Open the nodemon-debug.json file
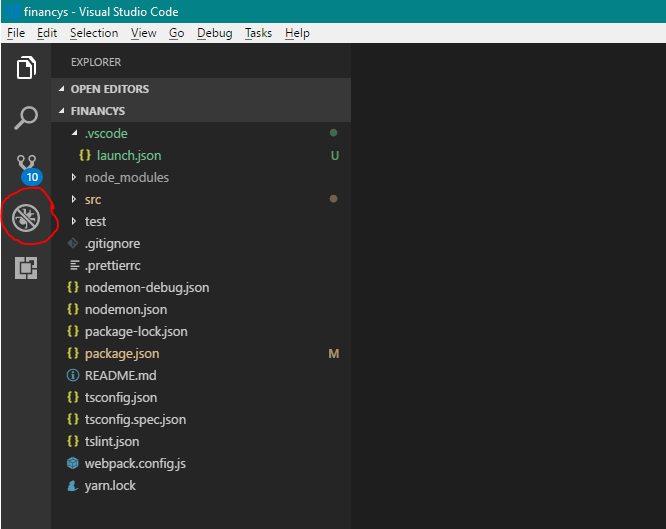This screenshot has height=529, width=666. coord(147,288)
